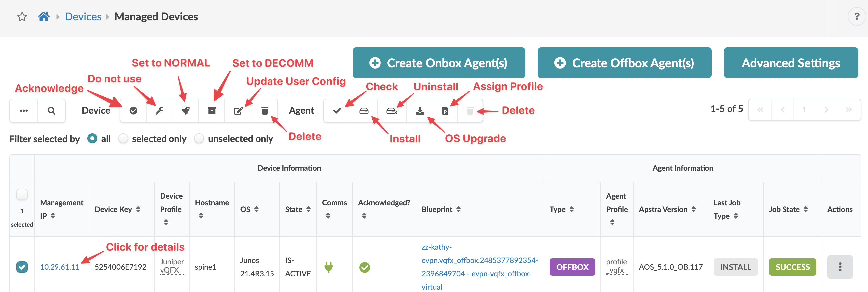Uncheck the 10.29.61.11 row checkbox
The height and width of the screenshot is (292, 868).
pos(22,267)
